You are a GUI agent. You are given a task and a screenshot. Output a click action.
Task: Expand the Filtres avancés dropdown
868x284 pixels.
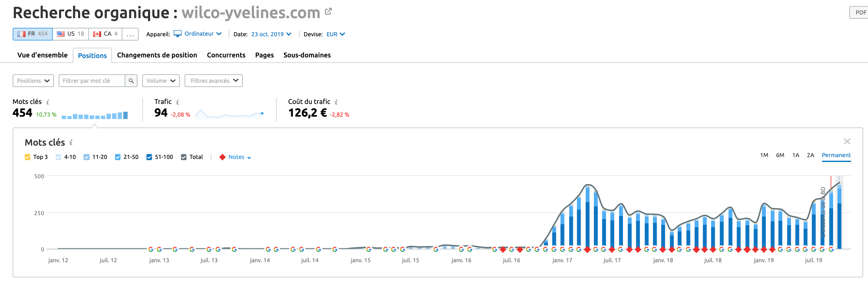214,81
